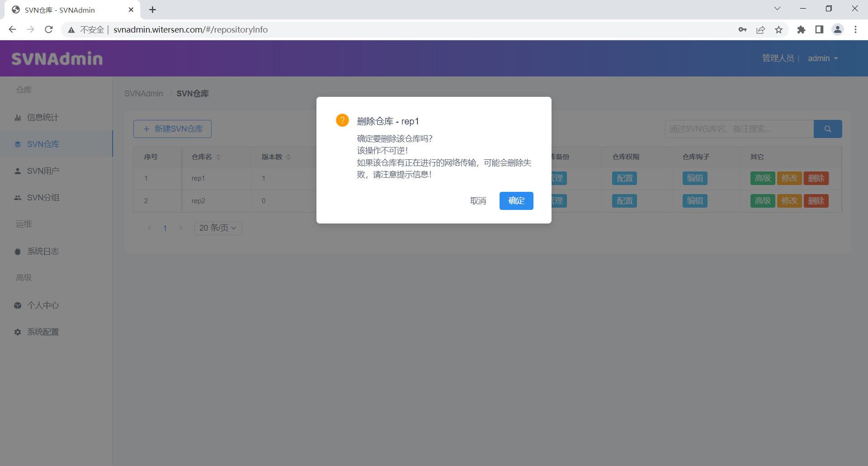
Task: Sort by 仓库名 column arrows
Action: 218,157
